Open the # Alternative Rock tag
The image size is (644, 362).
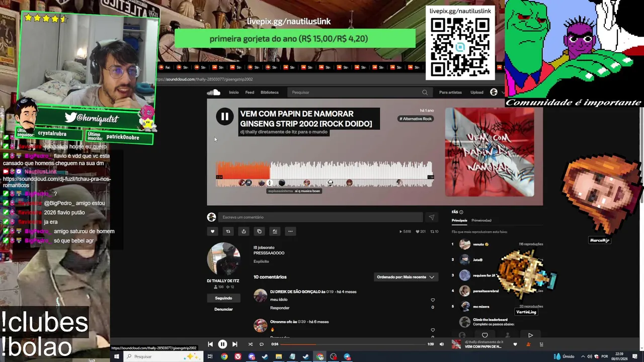click(x=416, y=119)
